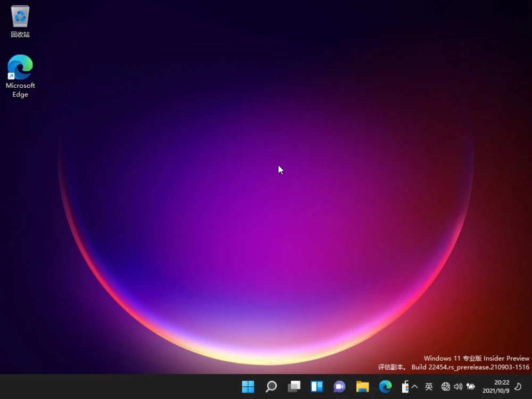The image size is (532, 399).
Task: Open the Windows Start menu
Action: tap(248, 387)
